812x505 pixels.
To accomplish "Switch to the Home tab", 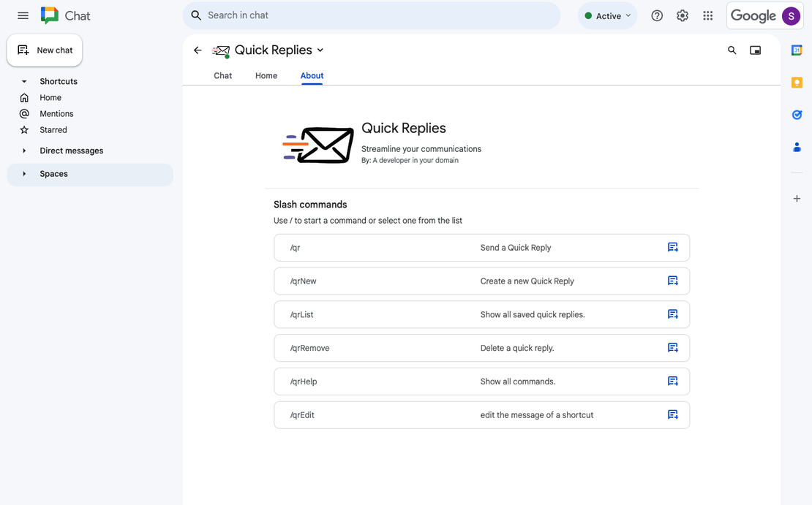I will pos(266,75).
